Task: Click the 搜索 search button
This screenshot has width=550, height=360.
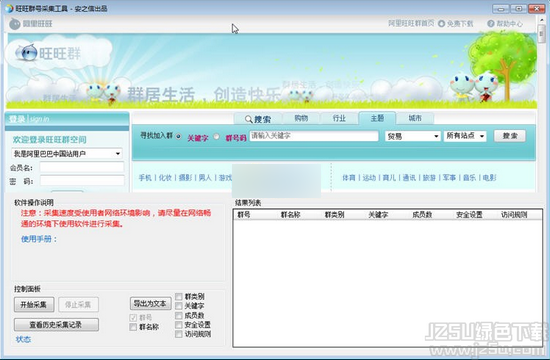Action: [510, 136]
